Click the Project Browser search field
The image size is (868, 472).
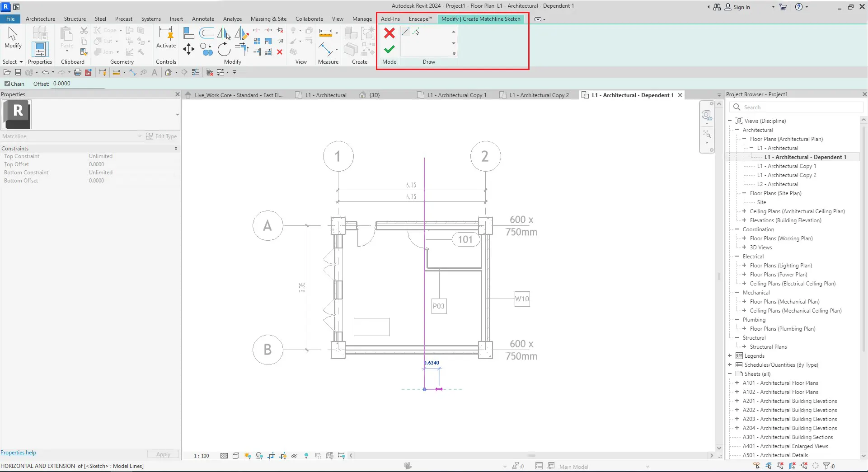click(796, 107)
